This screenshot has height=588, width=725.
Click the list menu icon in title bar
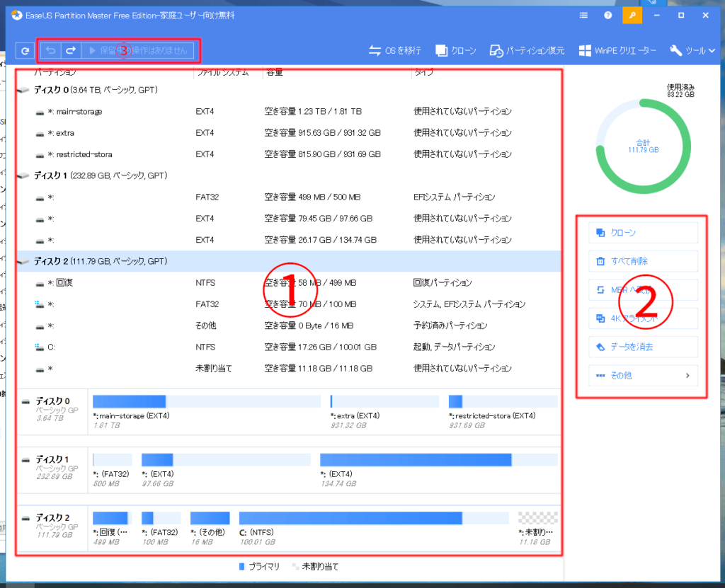click(x=583, y=16)
